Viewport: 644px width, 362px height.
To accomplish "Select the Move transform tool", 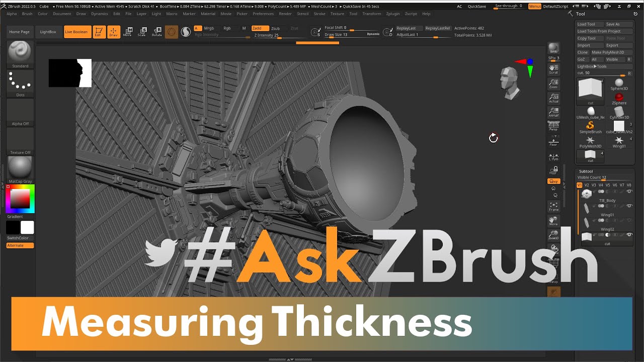I will point(128,32).
